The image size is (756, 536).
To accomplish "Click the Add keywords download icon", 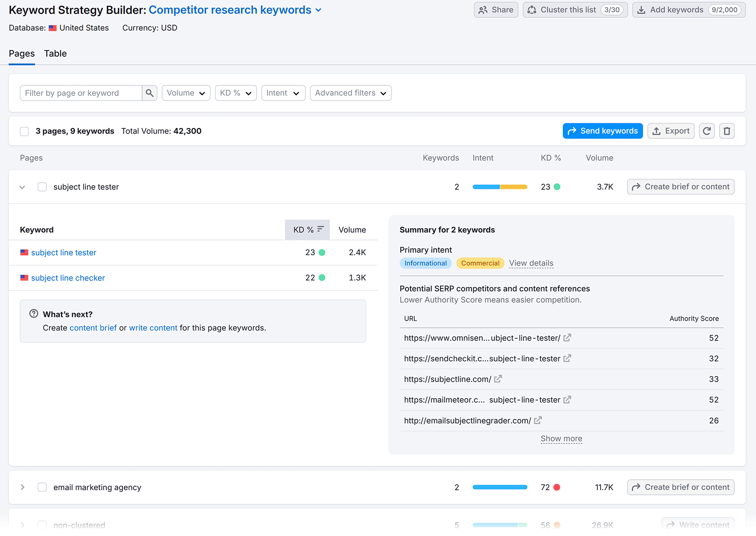I will point(641,9).
